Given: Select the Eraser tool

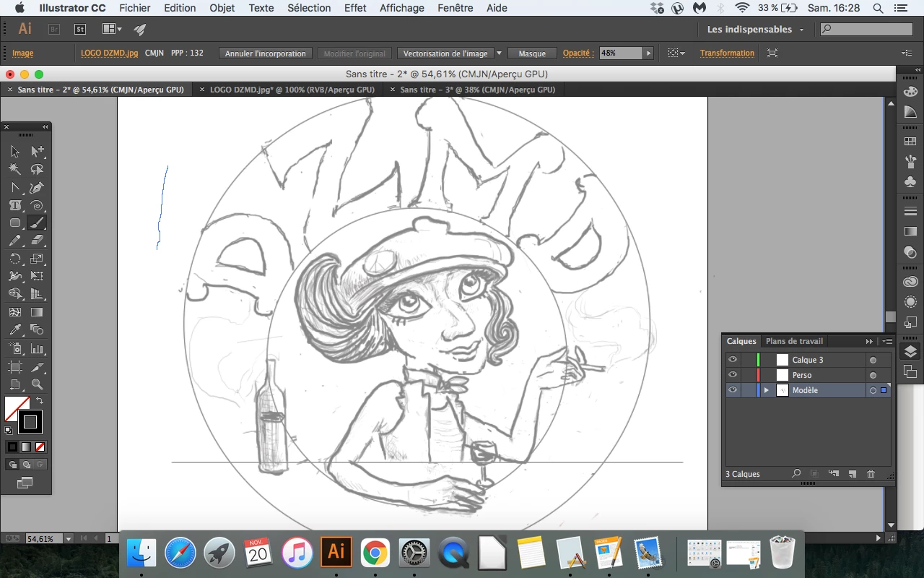Looking at the screenshot, I should point(37,241).
